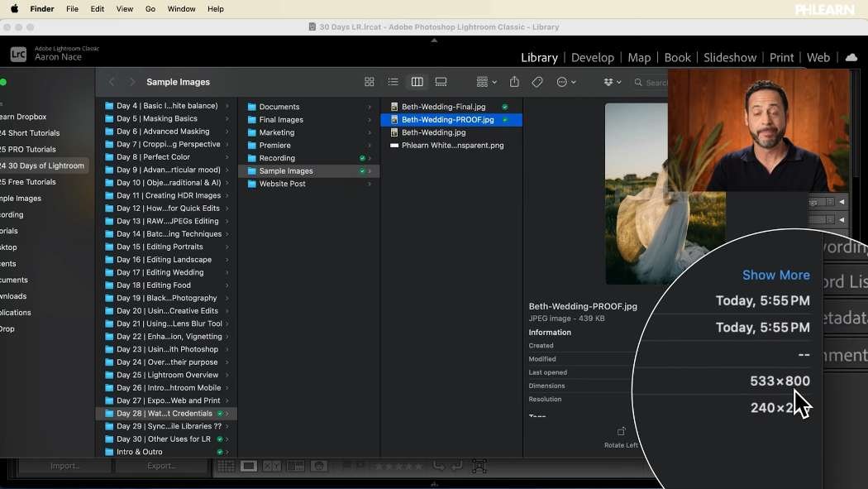This screenshot has width=868, height=489.
Task: Expand chevron for Website Post folder
Action: [370, 184]
